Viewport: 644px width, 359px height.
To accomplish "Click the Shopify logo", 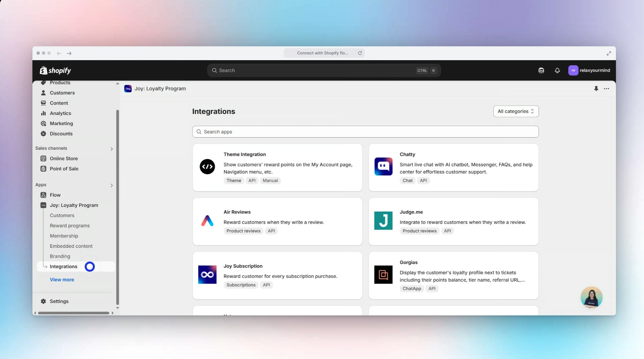I will click(55, 70).
